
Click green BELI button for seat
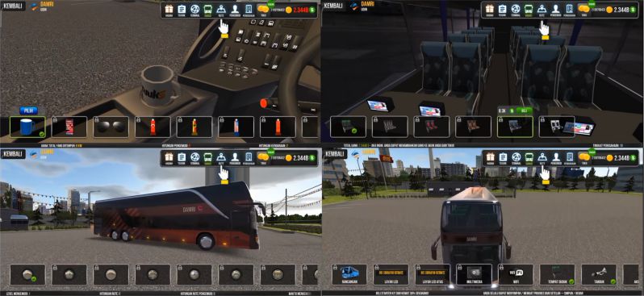(524, 110)
